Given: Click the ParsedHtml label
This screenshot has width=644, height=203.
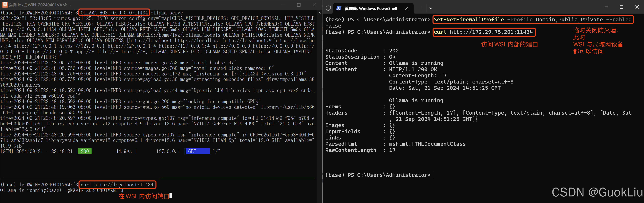Looking at the screenshot, I should [341, 144].
